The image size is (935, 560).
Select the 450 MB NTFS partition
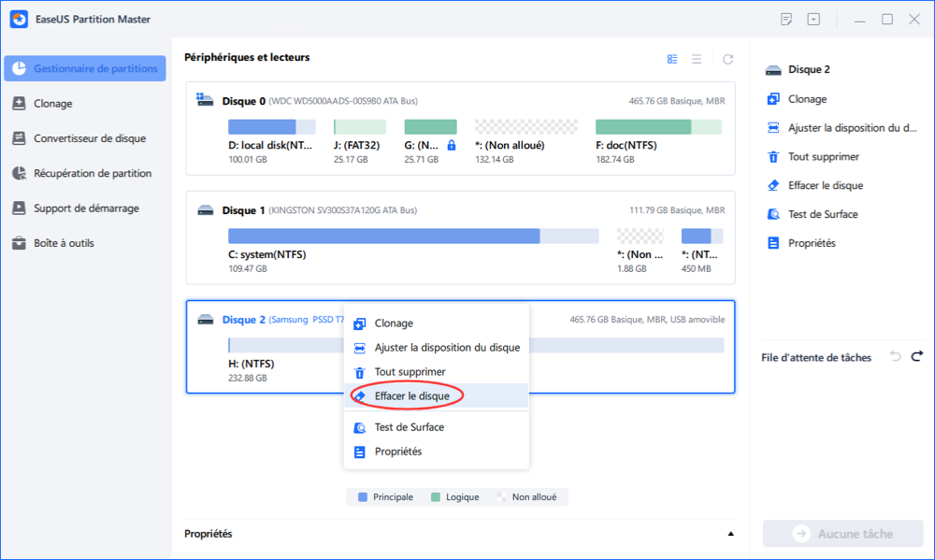702,236
